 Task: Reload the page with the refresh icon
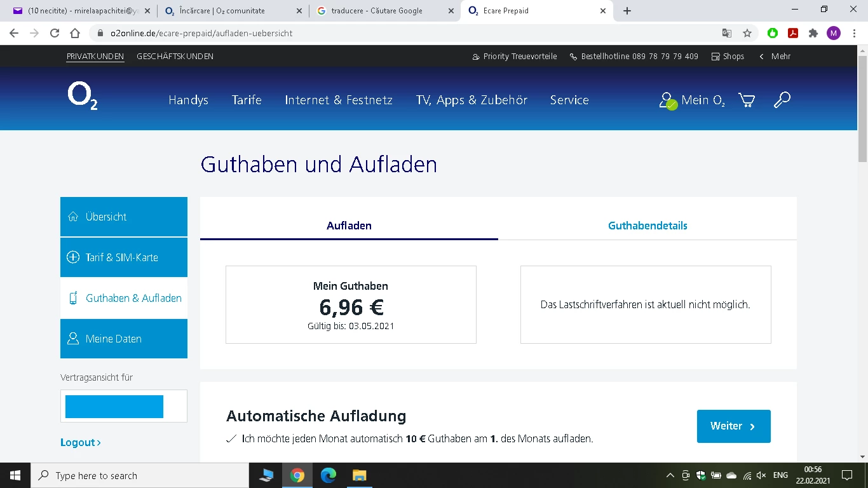tap(55, 33)
